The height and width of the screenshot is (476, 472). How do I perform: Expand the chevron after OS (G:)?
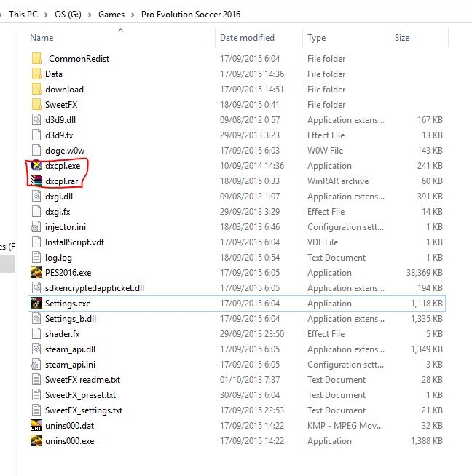(90, 15)
